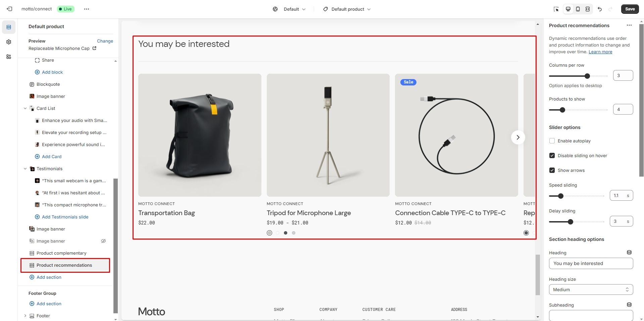The height and width of the screenshot is (321, 644).
Task: Open theme settings gear icon
Action: pos(9,42)
